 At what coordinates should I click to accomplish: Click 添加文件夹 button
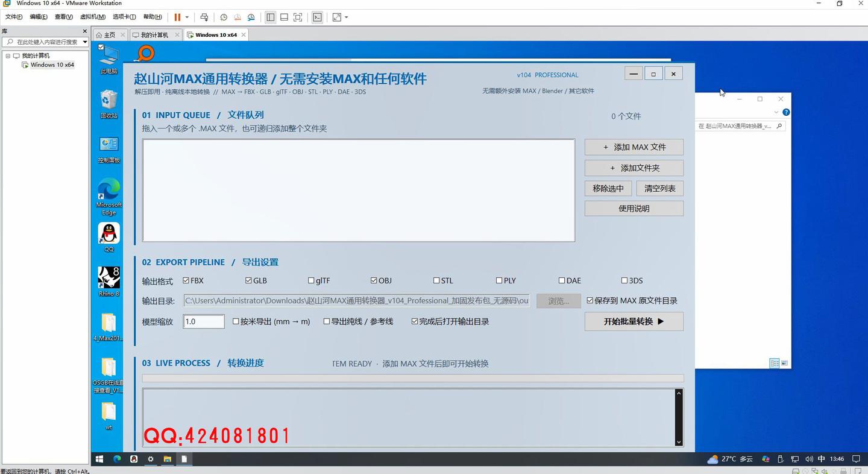(634, 168)
